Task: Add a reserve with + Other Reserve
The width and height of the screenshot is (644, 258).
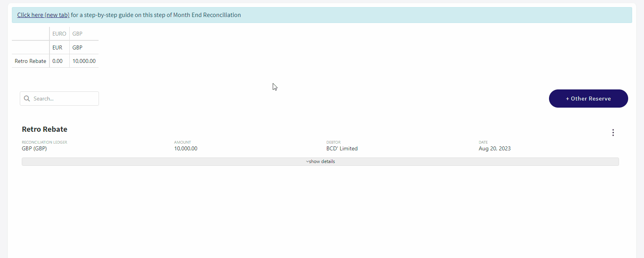Action: pyautogui.click(x=588, y=99)
